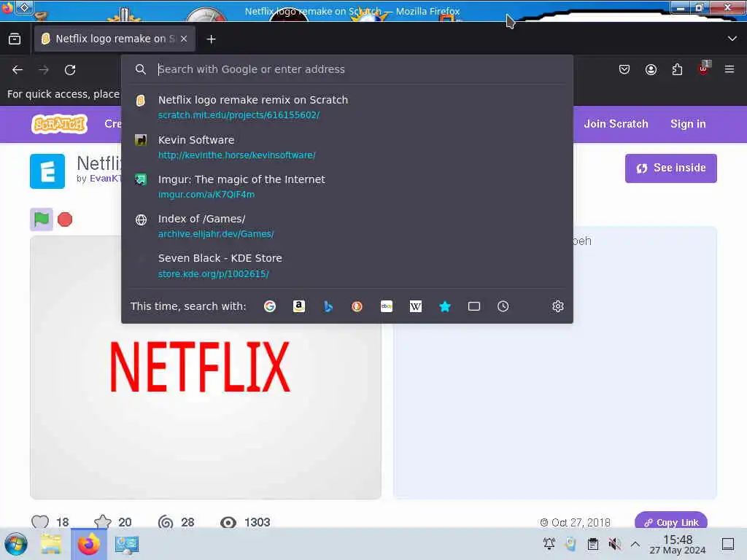Image resolution: width=747 pixels, height=560 pixels.
Task: Open author's blue E avatar
Action: [47, 171]
